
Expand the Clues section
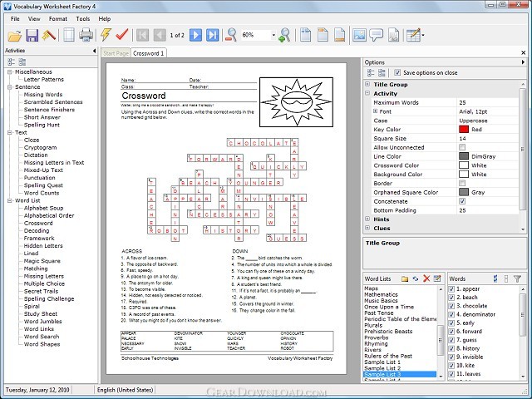[367, 228]
